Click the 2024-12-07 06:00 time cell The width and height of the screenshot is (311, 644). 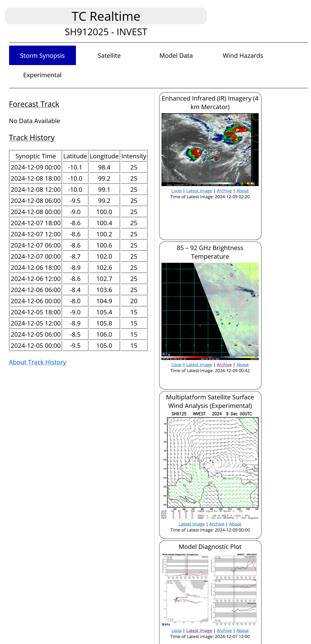pos(36,245)
